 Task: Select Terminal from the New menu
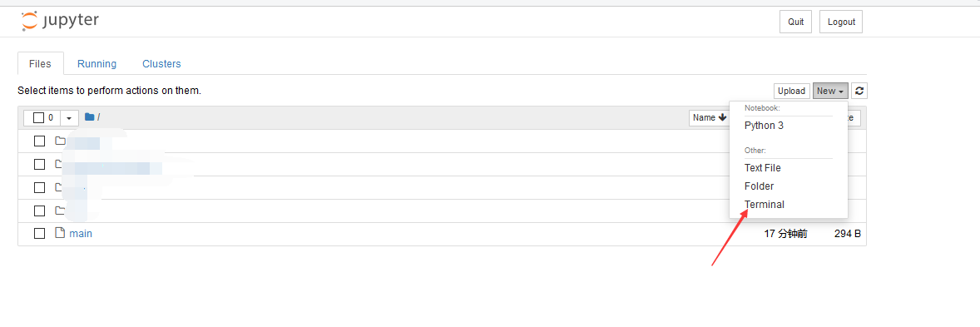(x=764, y=205)
